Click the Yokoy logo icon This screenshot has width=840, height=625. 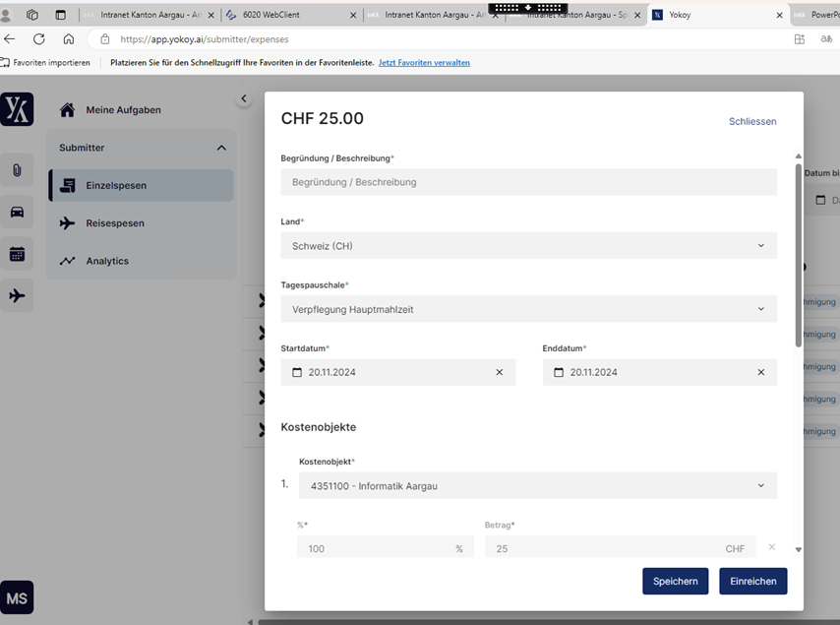pos(17,109)
